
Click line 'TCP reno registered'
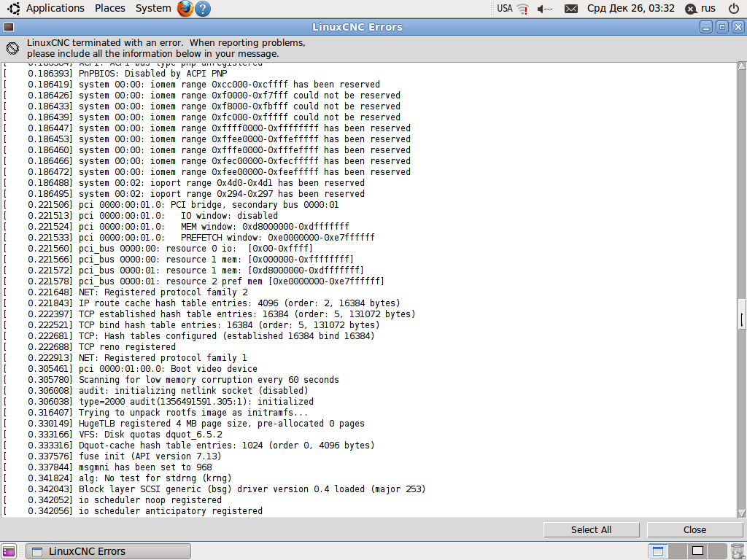127,347
